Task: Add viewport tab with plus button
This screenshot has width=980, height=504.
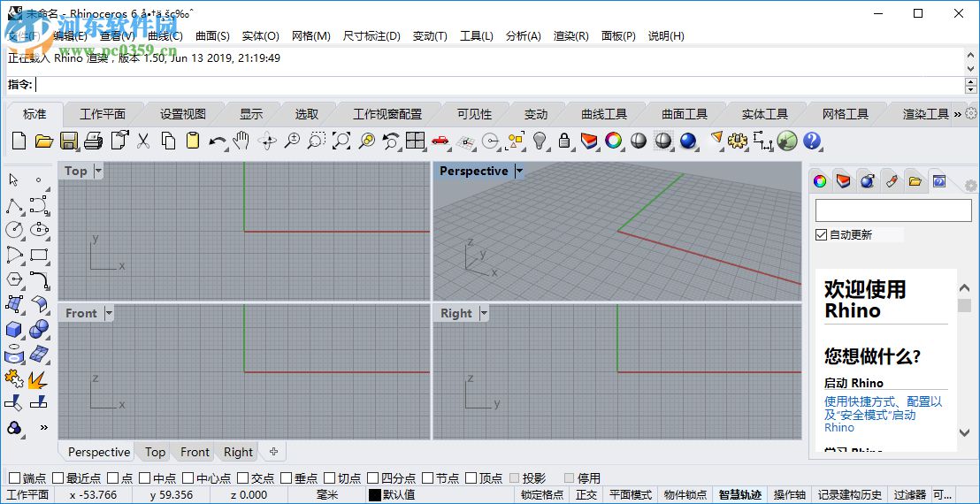Action: (273, 452)
